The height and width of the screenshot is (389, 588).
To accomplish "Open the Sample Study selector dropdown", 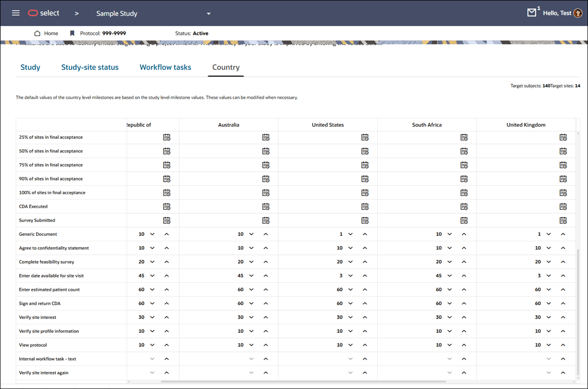I will (208, 13).
